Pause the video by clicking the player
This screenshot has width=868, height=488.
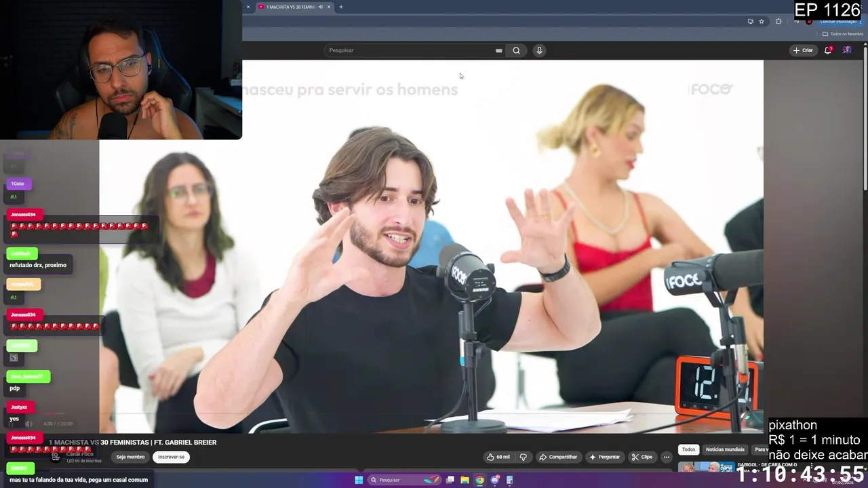431,247
